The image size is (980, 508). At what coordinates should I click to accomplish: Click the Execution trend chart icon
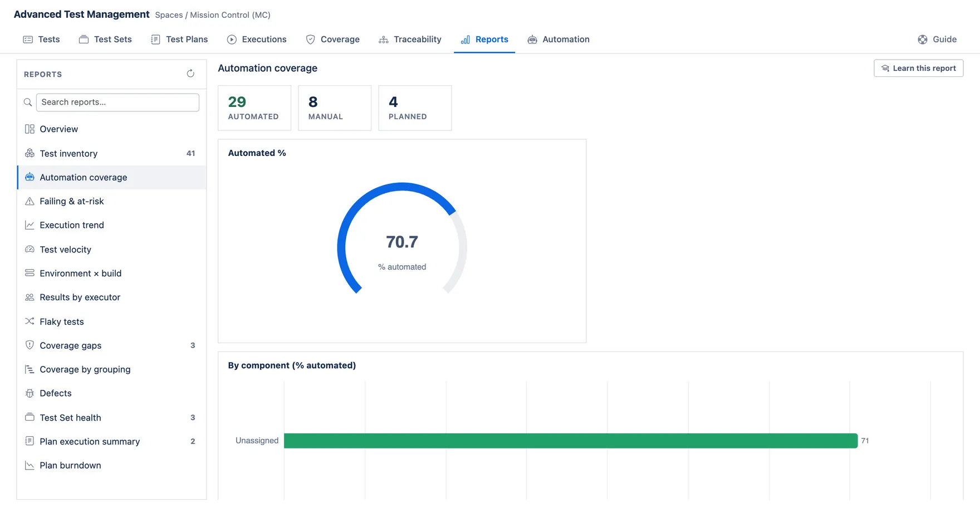(30, 225)
